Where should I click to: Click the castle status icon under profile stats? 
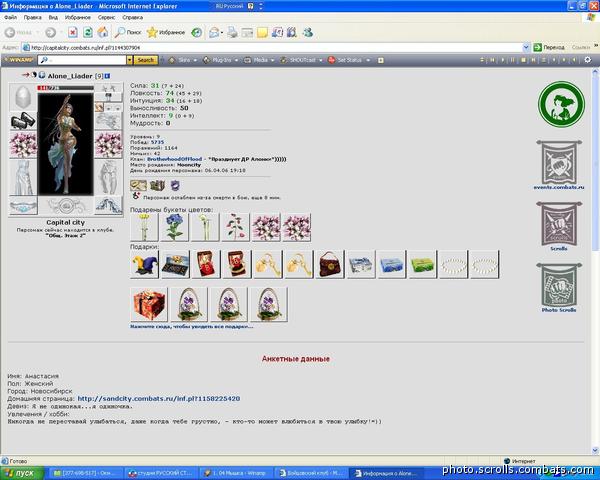(x=157, y=186)
